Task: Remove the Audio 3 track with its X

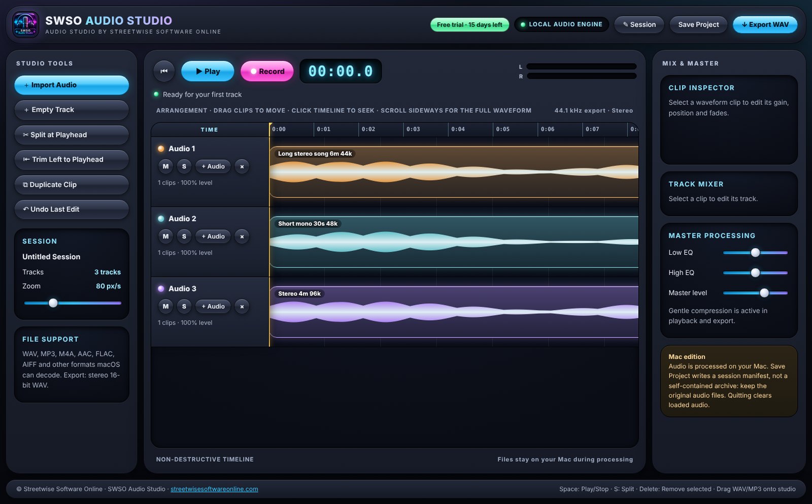Action: click(242, 307)
